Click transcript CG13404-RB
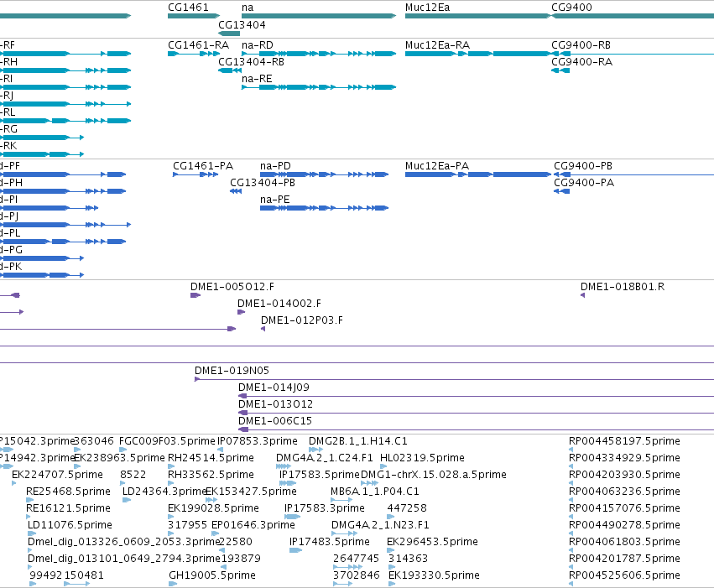 click(x=251, y=62)
